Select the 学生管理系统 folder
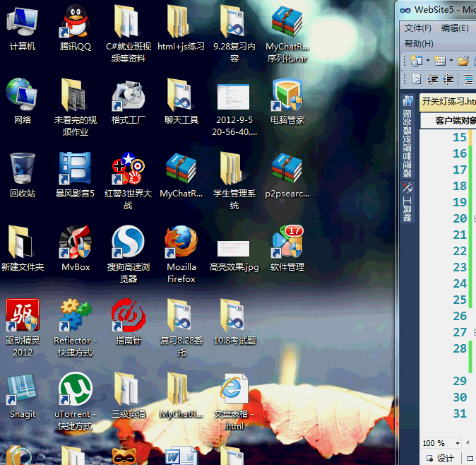The width and height of the screenshot is (476, 465). point(234,181)
